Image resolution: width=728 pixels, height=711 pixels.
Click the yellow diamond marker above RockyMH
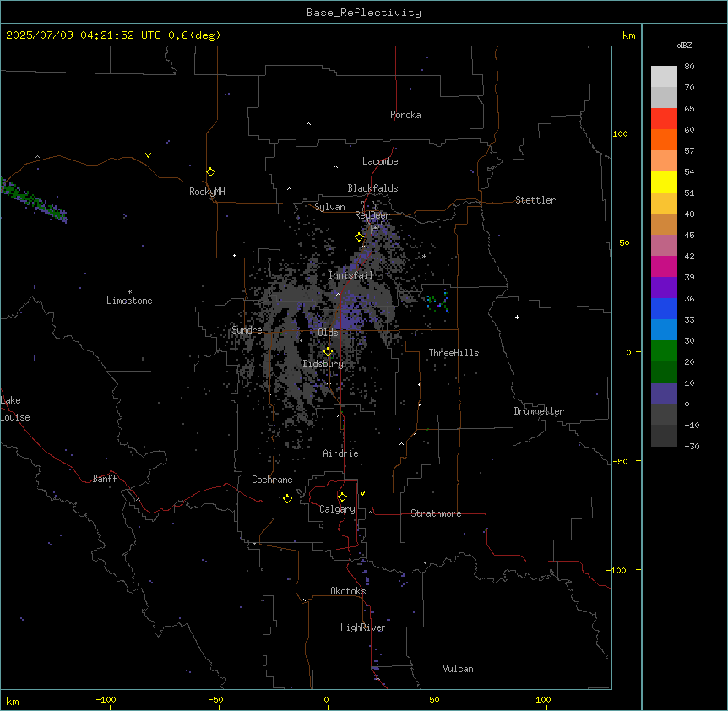[210, 171]
